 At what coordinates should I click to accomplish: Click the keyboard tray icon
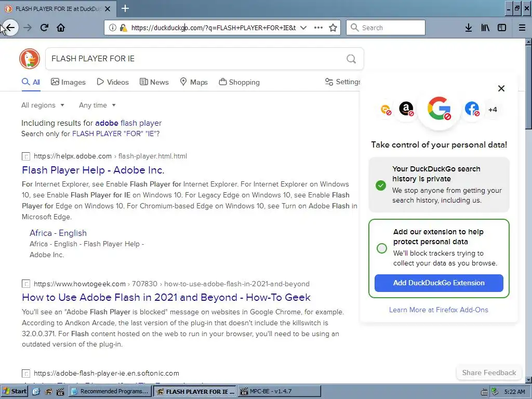click(x=484, y=392)
